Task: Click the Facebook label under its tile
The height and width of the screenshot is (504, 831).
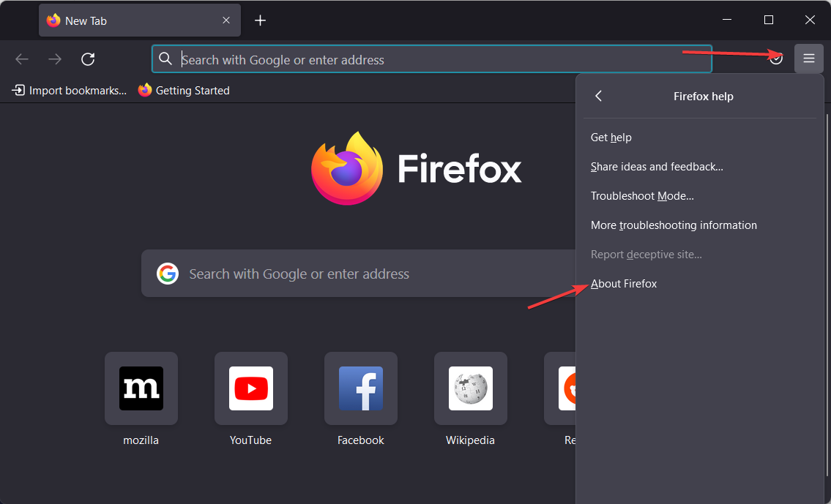Action: coord(361,440)
